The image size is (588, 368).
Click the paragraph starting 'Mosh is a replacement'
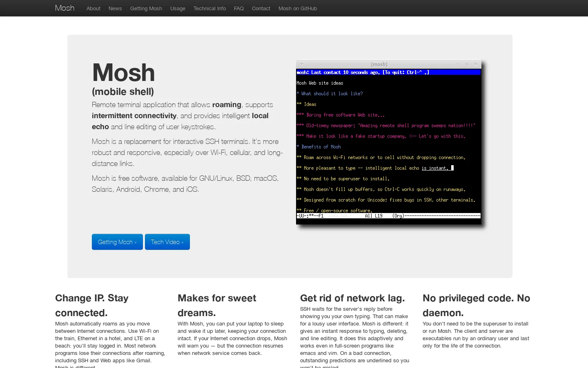click(x=187, y=153)
